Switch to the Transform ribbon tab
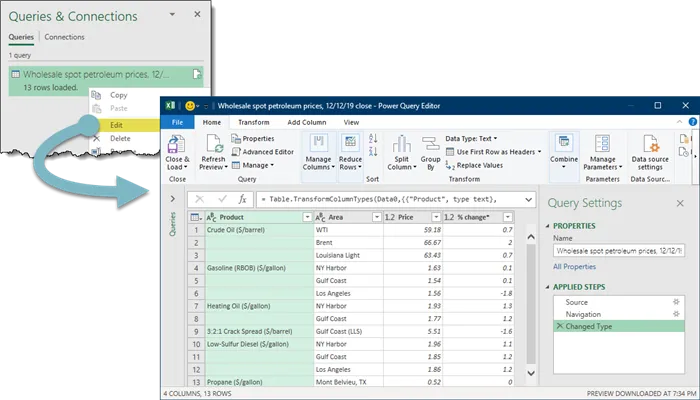 pos(253,122)
